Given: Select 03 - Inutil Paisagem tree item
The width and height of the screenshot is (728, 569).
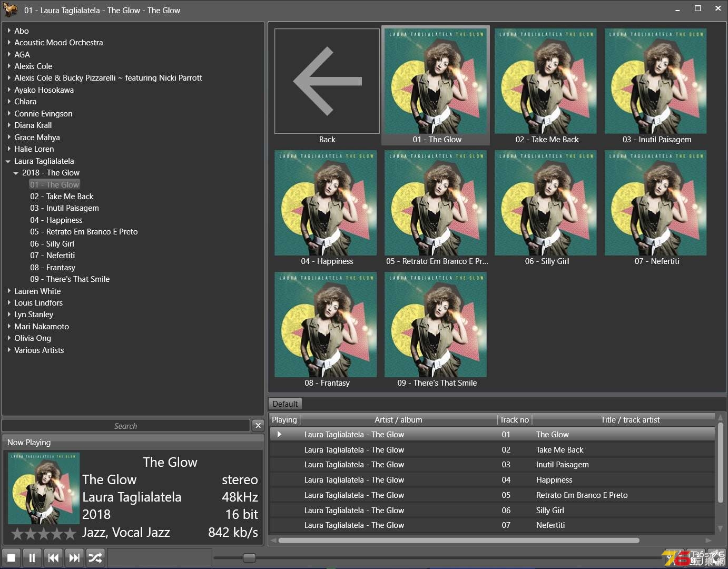Looking at the screenshot, I should point(64,208).
